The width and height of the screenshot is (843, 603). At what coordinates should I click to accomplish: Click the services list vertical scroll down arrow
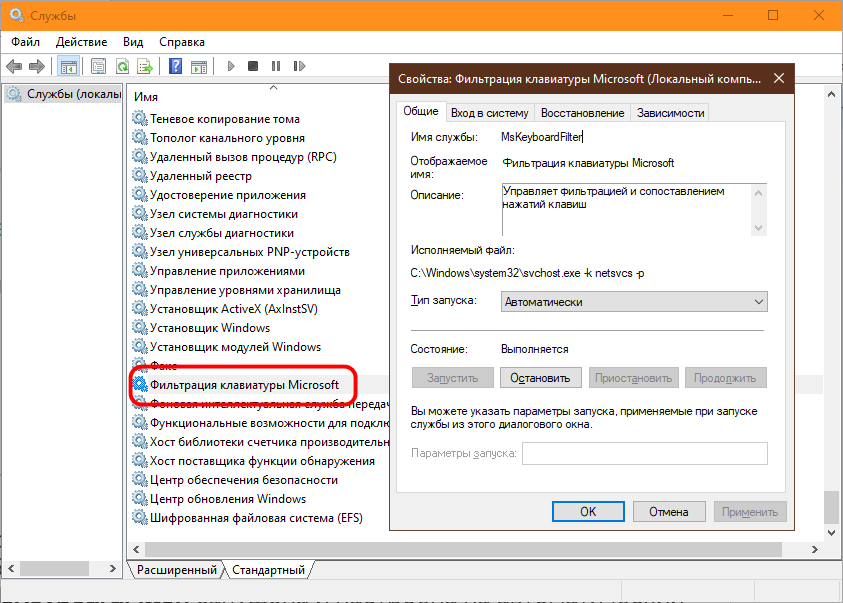(831, 533)
